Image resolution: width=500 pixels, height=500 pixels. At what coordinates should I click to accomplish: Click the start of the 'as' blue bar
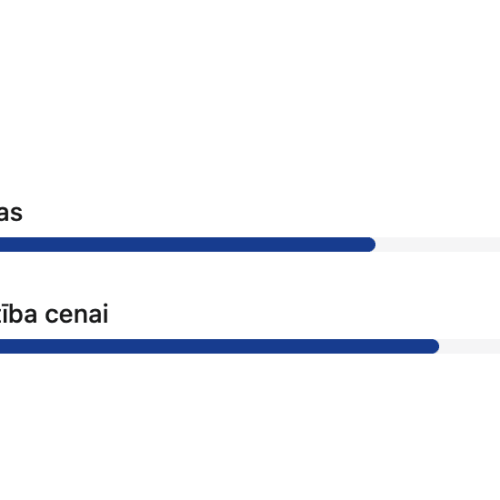pos(5,244)
